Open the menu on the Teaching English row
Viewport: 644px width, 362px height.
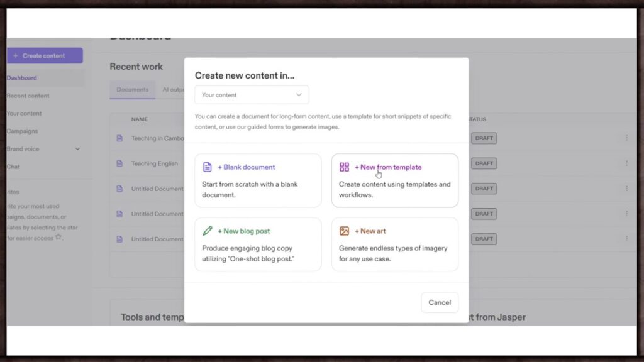tap(627, 163)
